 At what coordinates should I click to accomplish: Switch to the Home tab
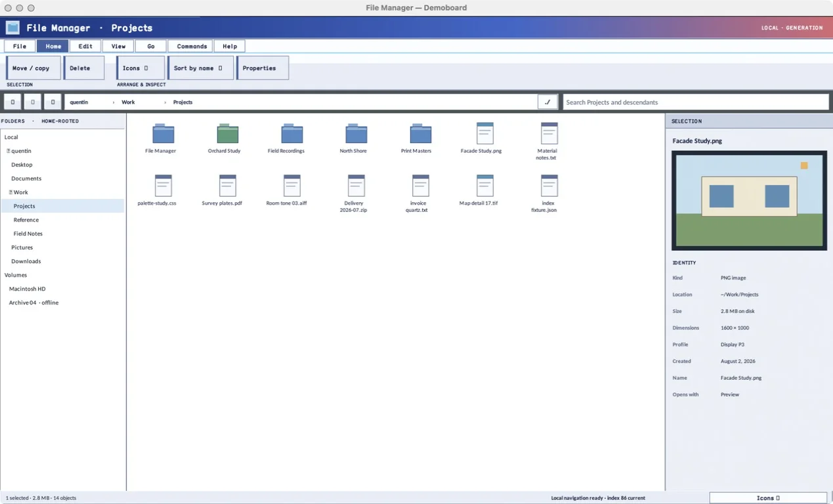point(53,46)
